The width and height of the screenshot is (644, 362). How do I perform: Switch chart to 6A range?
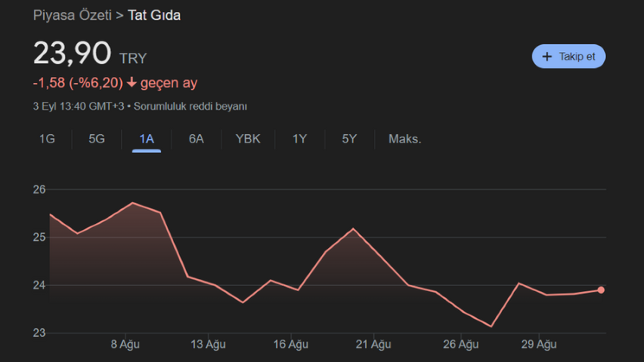196,139
